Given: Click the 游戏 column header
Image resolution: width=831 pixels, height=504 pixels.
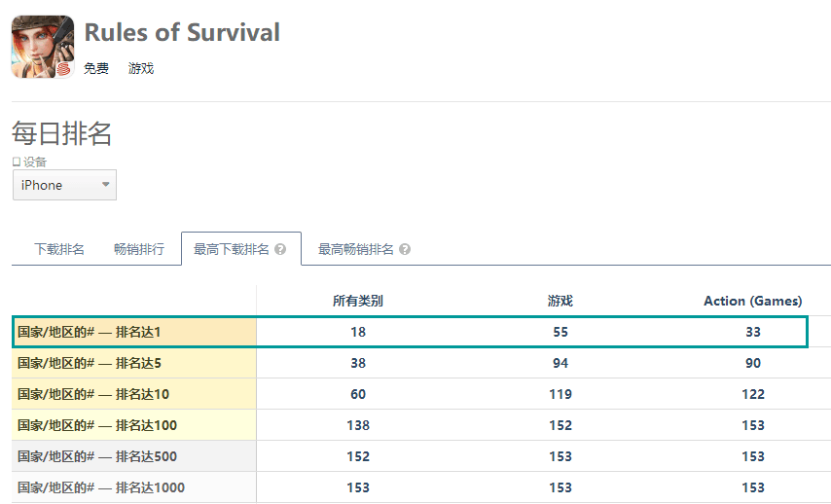Looking at the screenshot, I should click(x=560, y=301).
